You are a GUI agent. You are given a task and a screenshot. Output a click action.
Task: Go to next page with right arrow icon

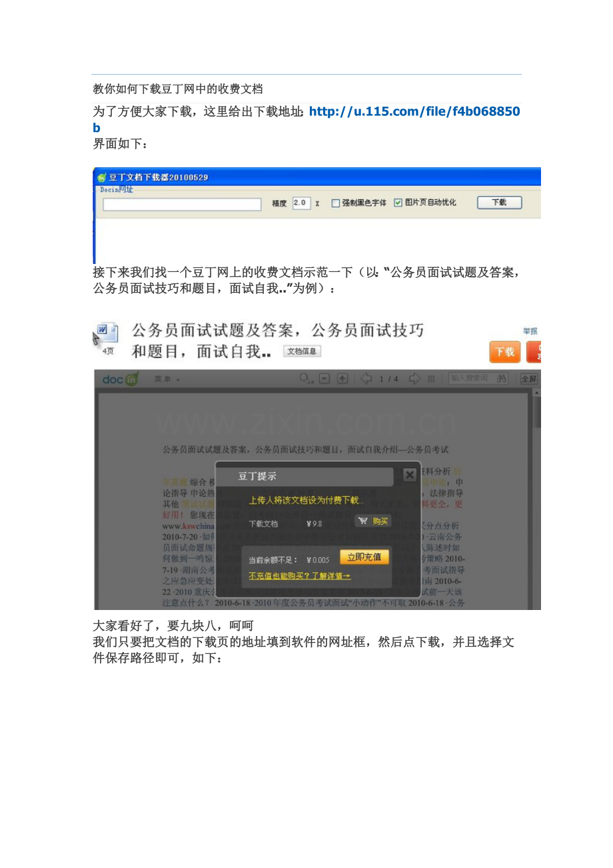click(x=414, y=378)
